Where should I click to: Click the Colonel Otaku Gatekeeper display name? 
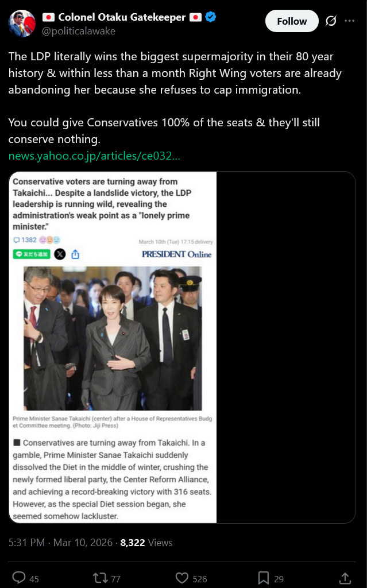coord(122,17)
